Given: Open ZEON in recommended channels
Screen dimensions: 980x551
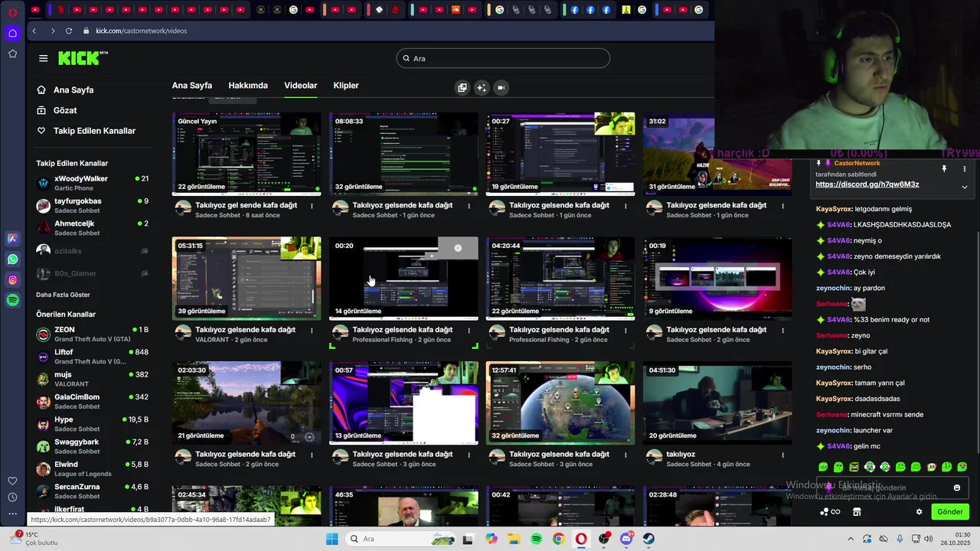Looking at the screenshot, I should click(x=92, y=334).
